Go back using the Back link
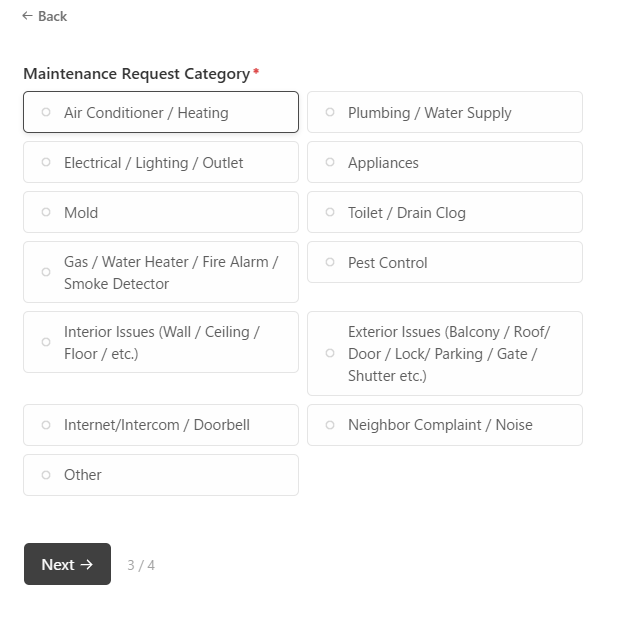 coord(45,16)
